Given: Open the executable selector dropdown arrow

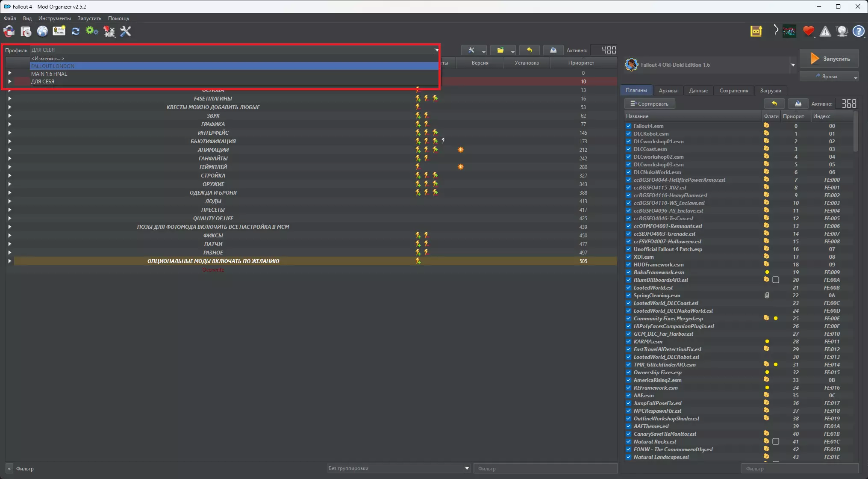Looking at the screenshot, I should click(x=793, y=65).
